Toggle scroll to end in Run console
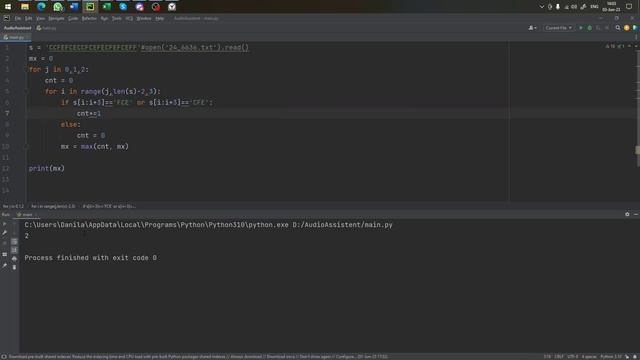 point(14,250)
